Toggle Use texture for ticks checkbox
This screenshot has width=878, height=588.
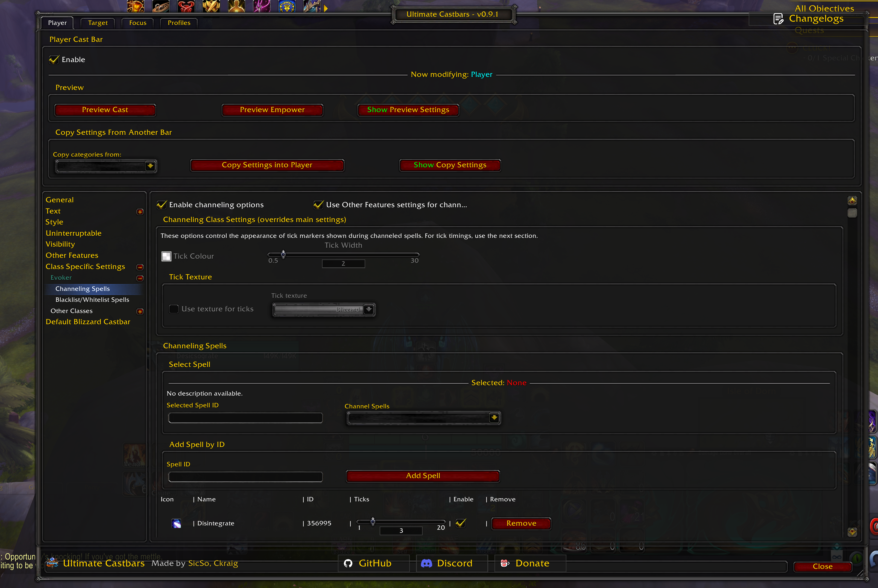coord(174,309)
